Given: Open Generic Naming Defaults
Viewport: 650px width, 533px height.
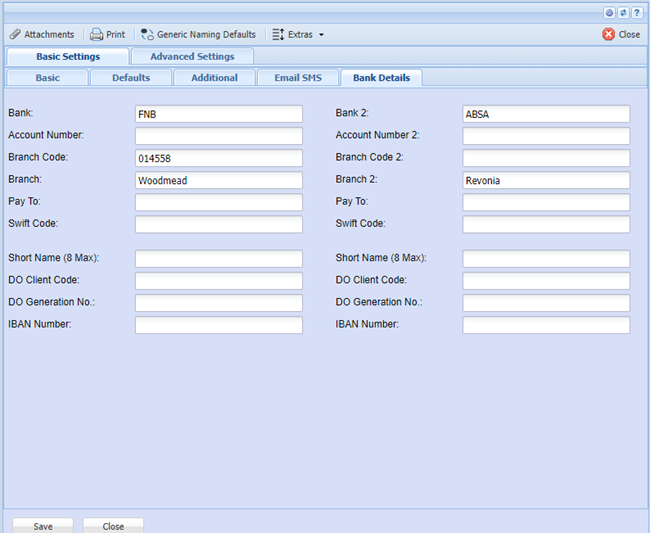Looking at the screenshot, I should pos(198,34).
